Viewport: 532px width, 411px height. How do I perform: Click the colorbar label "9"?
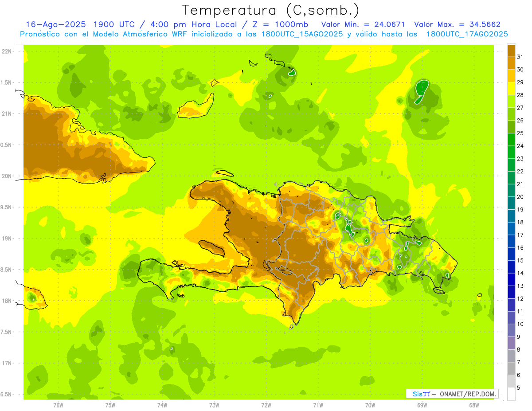pos(519,337)
